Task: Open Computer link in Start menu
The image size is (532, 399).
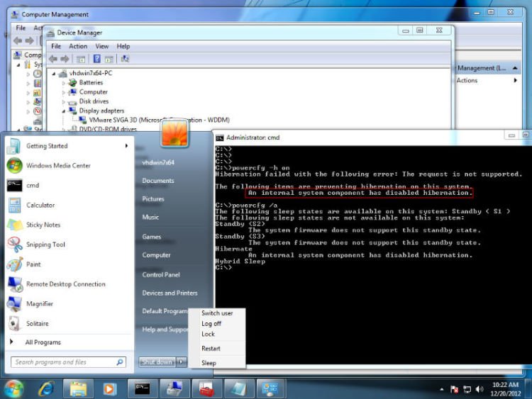Action: point(156,255)
